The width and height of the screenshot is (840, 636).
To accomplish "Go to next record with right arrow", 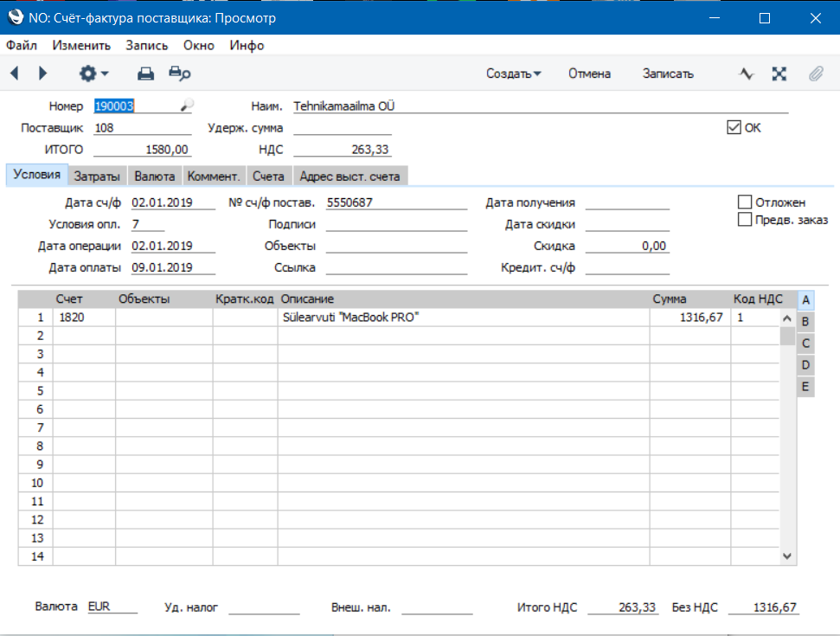I will [x=43, y=74].
